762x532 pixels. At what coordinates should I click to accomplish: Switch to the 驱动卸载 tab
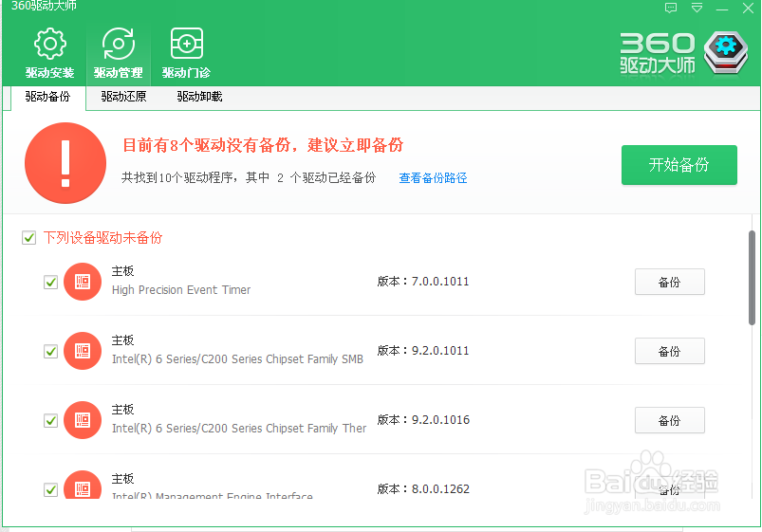click(x=199, y=97)
